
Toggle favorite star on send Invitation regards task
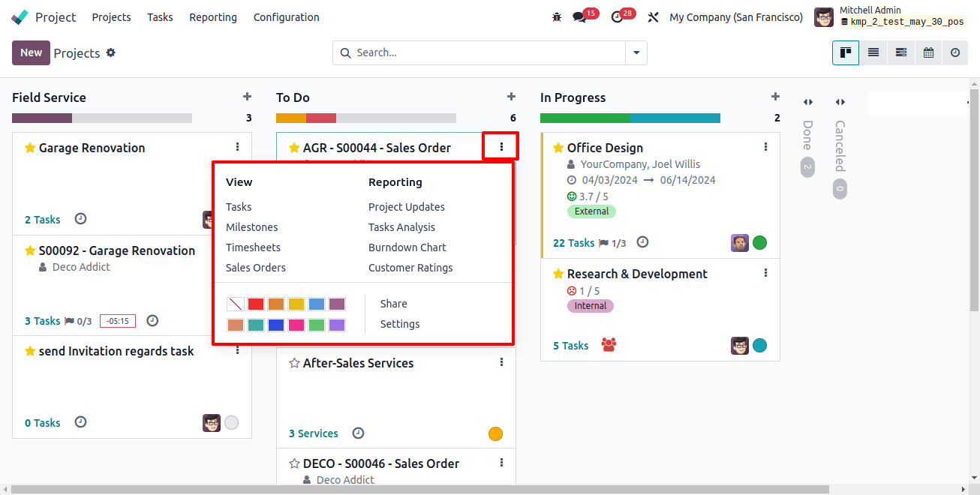point(30,351)
